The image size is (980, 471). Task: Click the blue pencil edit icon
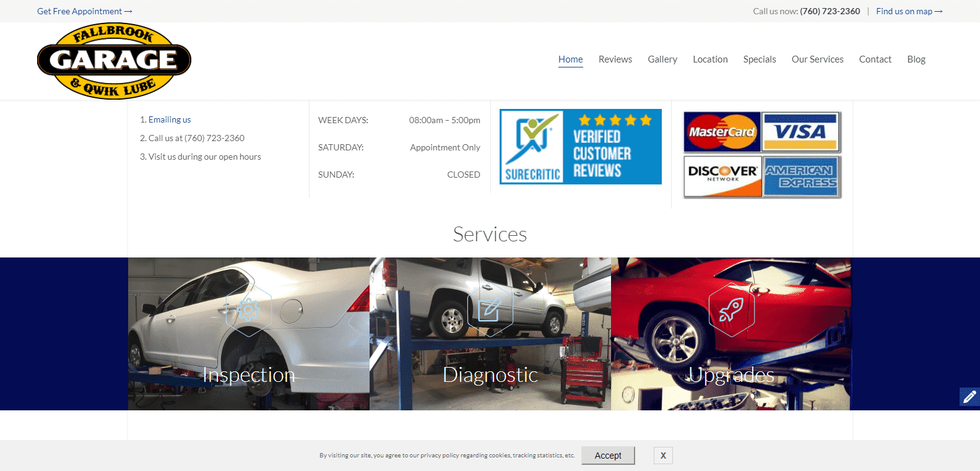click(x=969, y=397)
